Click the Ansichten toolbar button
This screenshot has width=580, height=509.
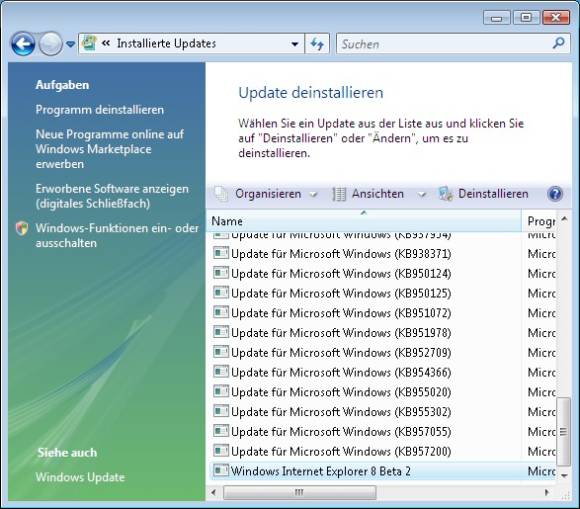tap(378, 194)
